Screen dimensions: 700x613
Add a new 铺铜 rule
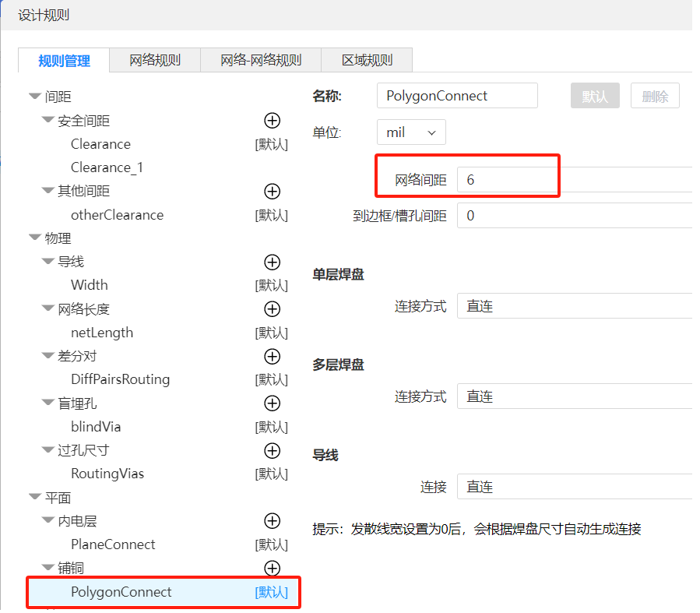pos(272,568)
